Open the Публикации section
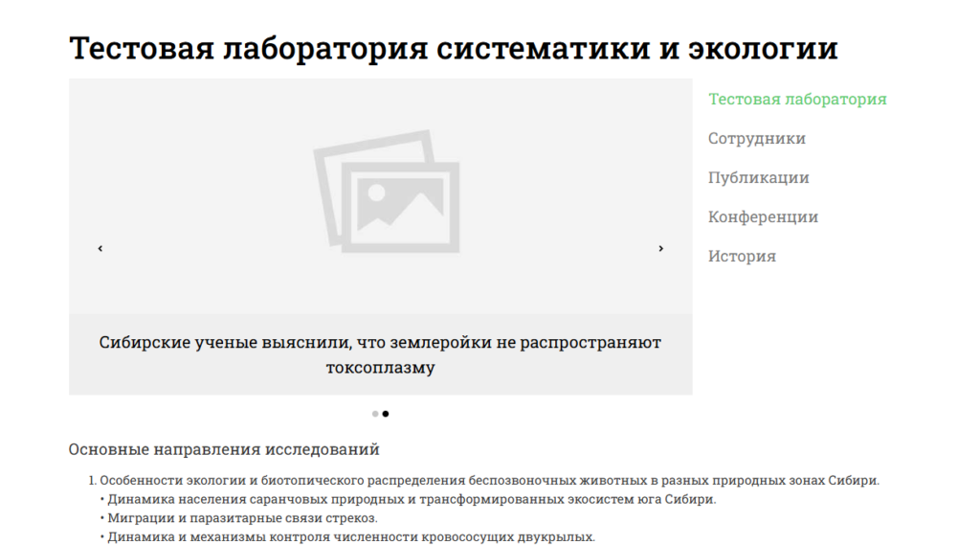This screenshot has width=980, height=545. click(758, 177)
